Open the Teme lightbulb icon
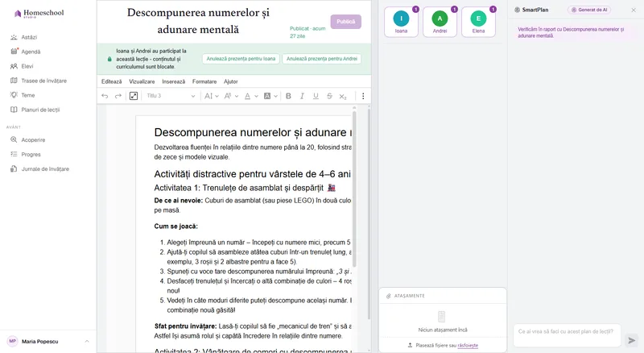 14,95
